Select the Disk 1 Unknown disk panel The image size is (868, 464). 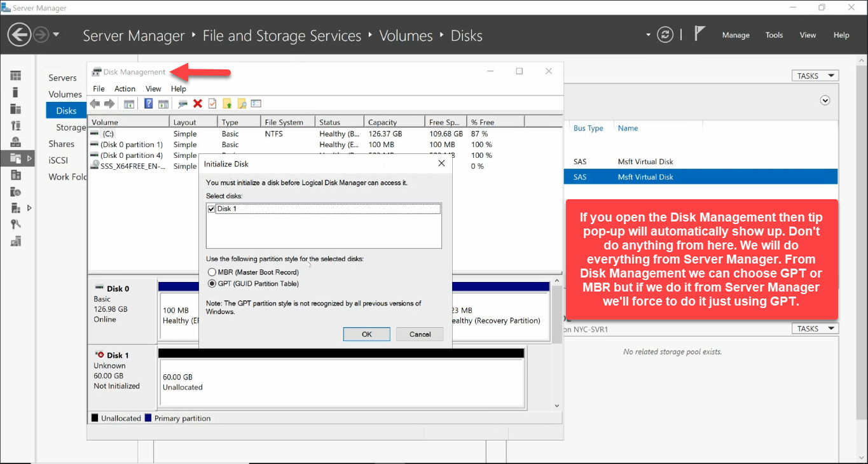(121, 377)
